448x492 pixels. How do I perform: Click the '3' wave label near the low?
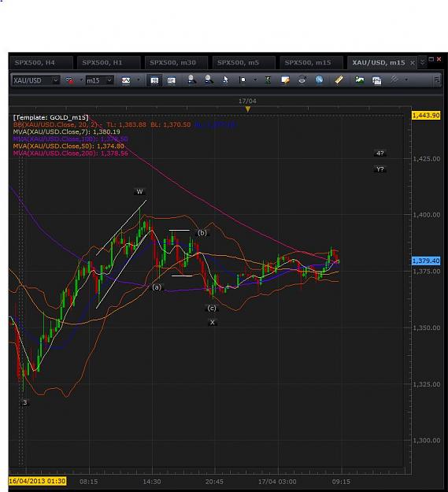coord(24,402)
